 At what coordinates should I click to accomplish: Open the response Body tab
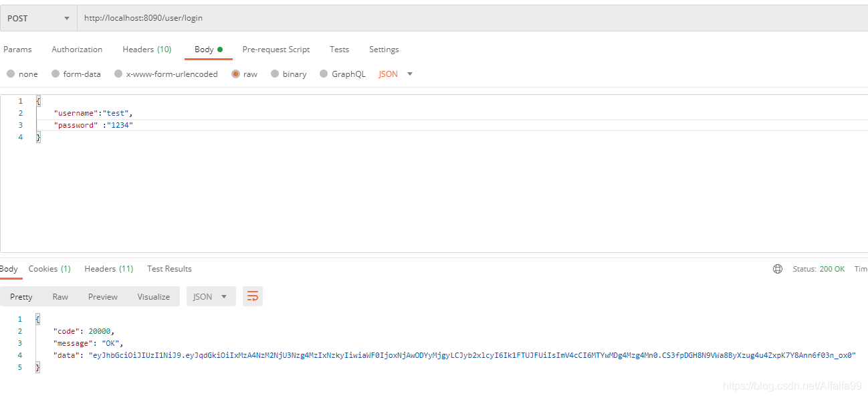tap(9, 269)
